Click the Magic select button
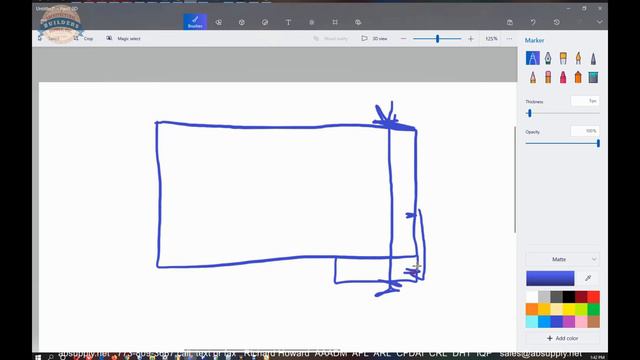The width and height of the screenshot is (640, 360). pos(123,38)
